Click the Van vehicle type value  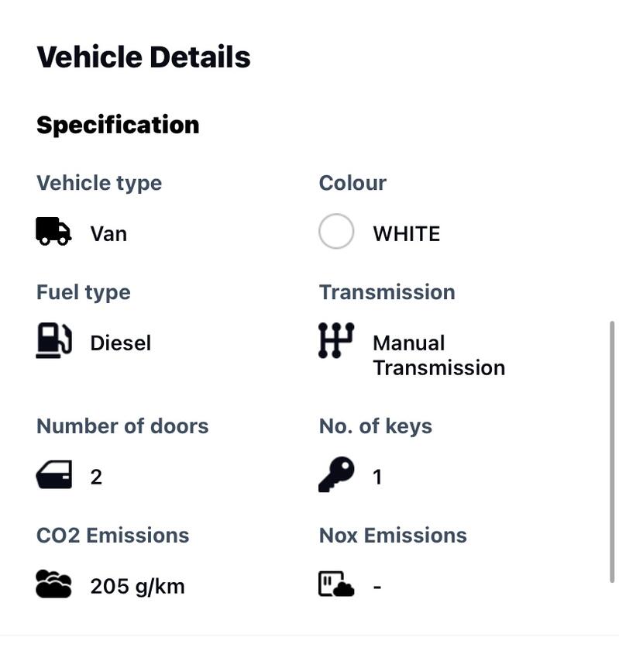coord(108,234)
